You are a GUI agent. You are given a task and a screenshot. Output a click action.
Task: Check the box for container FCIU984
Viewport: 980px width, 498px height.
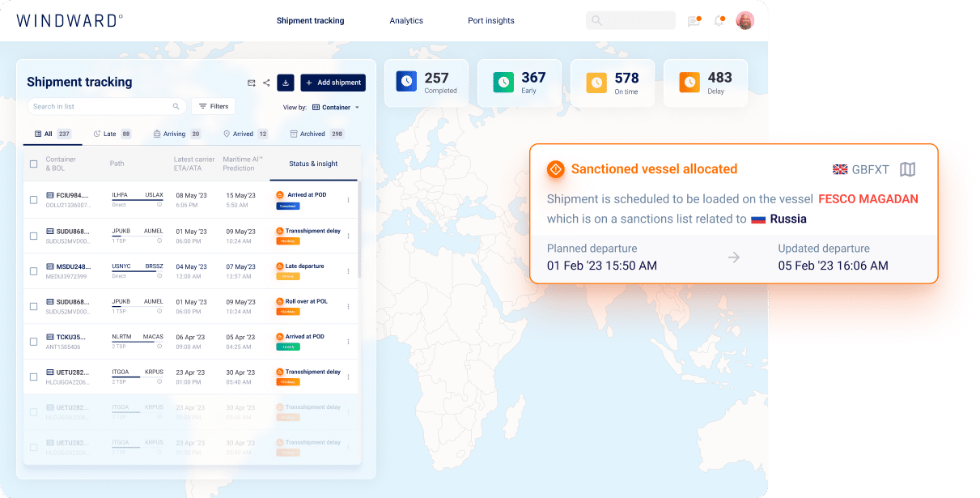[33, 200]
